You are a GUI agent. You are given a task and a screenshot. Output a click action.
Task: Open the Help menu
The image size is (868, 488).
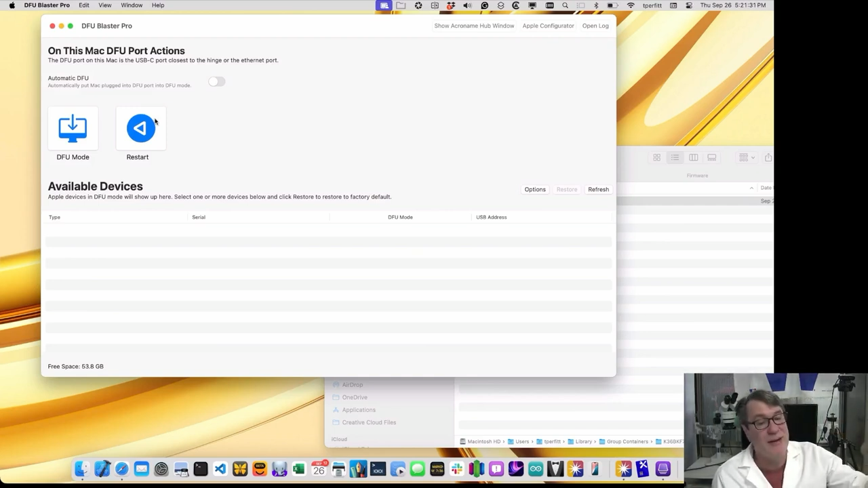point(158,5)
